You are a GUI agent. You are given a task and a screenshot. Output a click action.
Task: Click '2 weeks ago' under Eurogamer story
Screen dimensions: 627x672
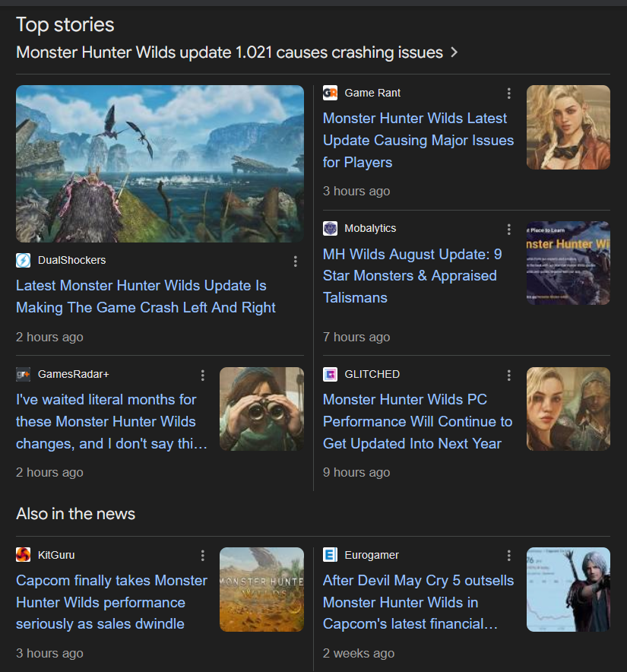click(x=359, y=653)
